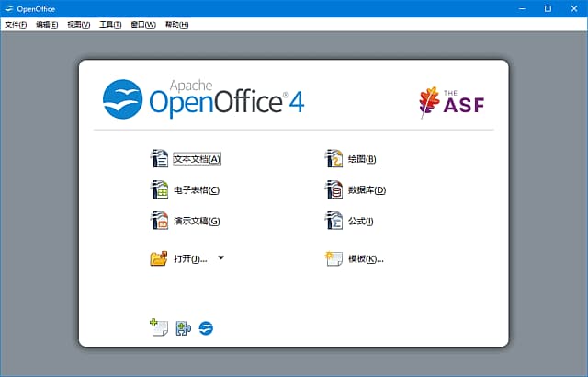Screen dimensions: 588x377
Task: Click the 绘图 drawing icon
Action: pos(334,158)
